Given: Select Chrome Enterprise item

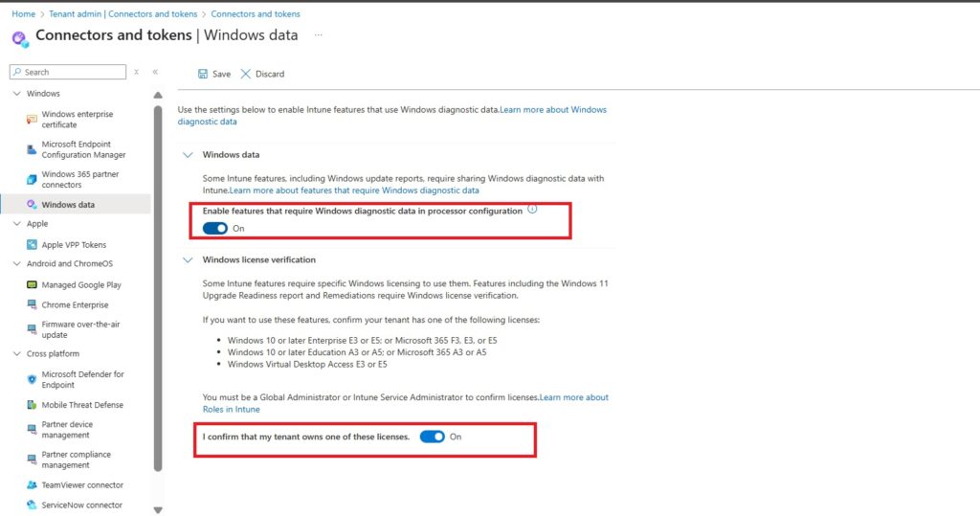Looking at the screenshot, I should (x=75, y=304).
